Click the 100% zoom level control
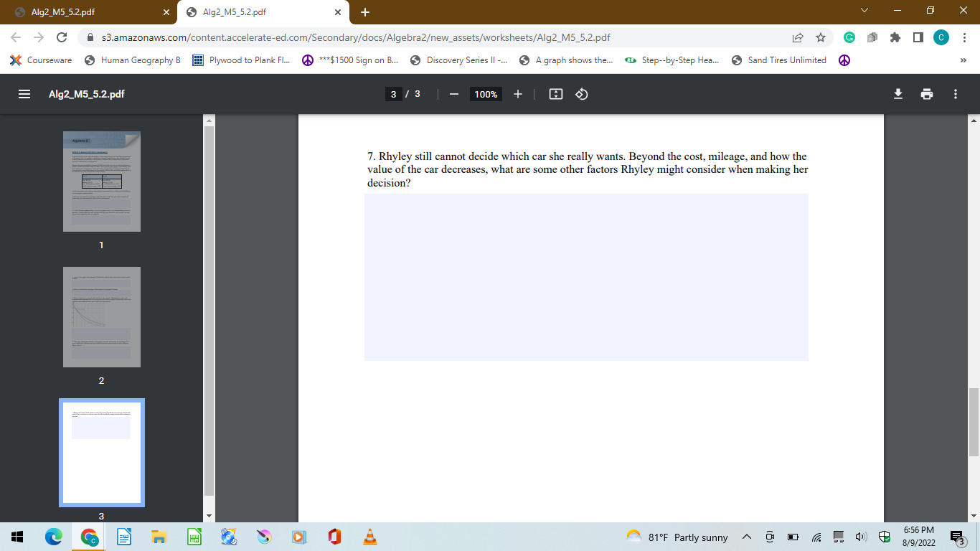Image resolution: width=980 pixels, height=551 pixels. tap(485, 93)
